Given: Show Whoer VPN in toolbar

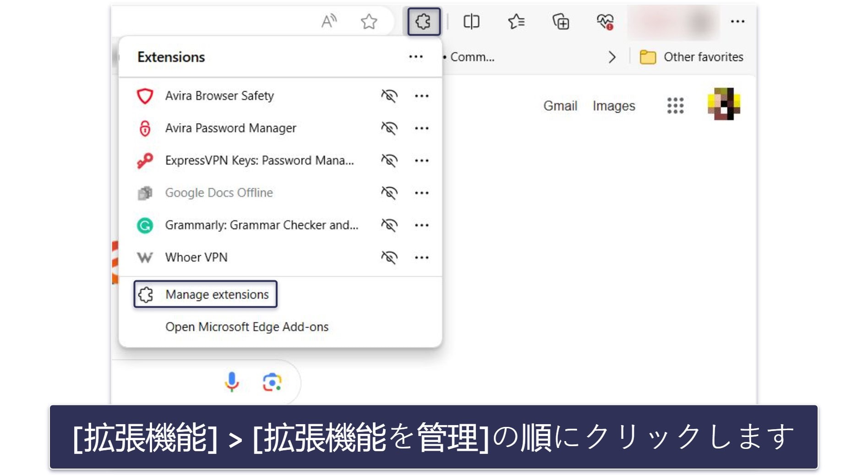Looking at the screenshot, I should click(x=389, y=257).
